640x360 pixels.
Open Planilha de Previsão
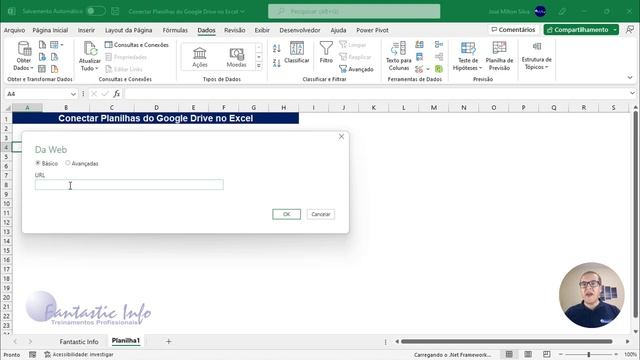[499, 56]
